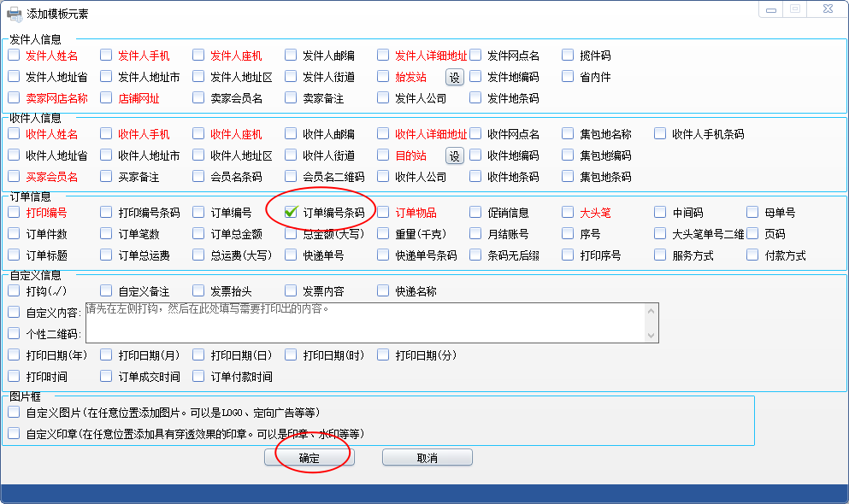Click the 取消 cancel button
The width and height of the screenshot is (849, 504).
[427, 456]
